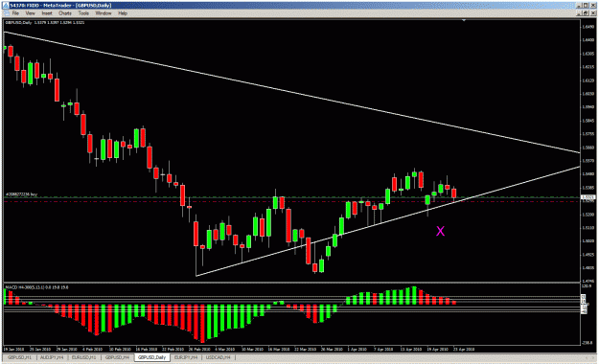
Task: Select the active GBPUSD,Daily chart tab
Action: pos(152,357)
